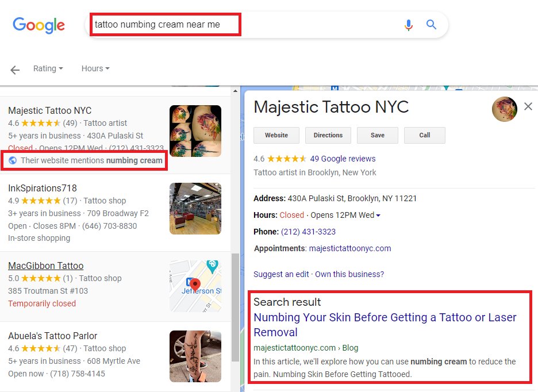This screenshot has width=538, height=392.
Task: Open Numbing Your Skin Before Getting article
Action: [x=385, y=325]
